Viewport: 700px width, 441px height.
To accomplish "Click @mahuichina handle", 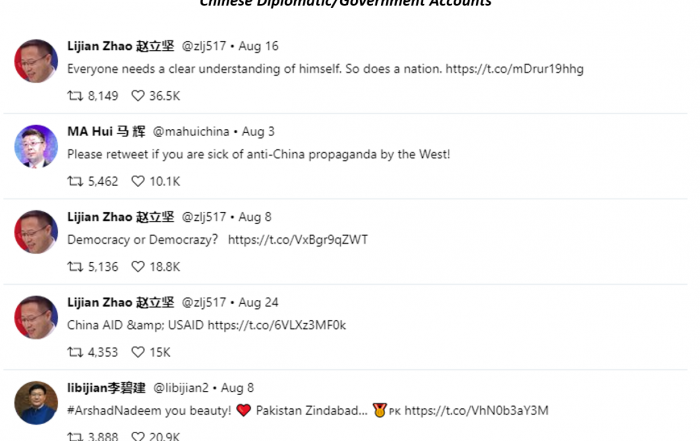I will [191, 132].
